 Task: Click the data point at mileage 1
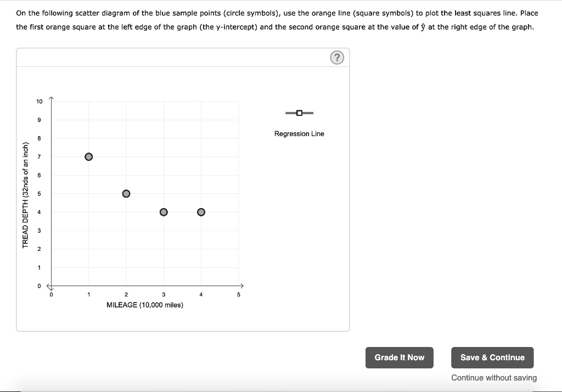click(89, 156)
